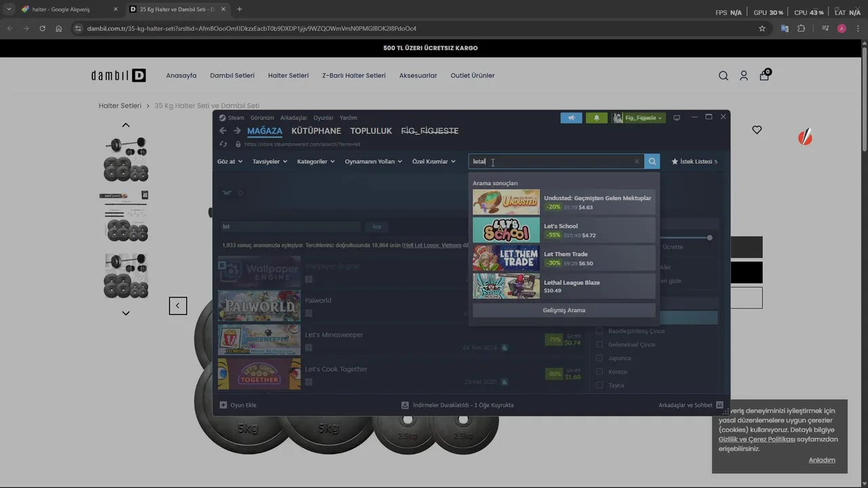Click the price range slider handle
Viewport: 868px width, 488px height.
709,238
